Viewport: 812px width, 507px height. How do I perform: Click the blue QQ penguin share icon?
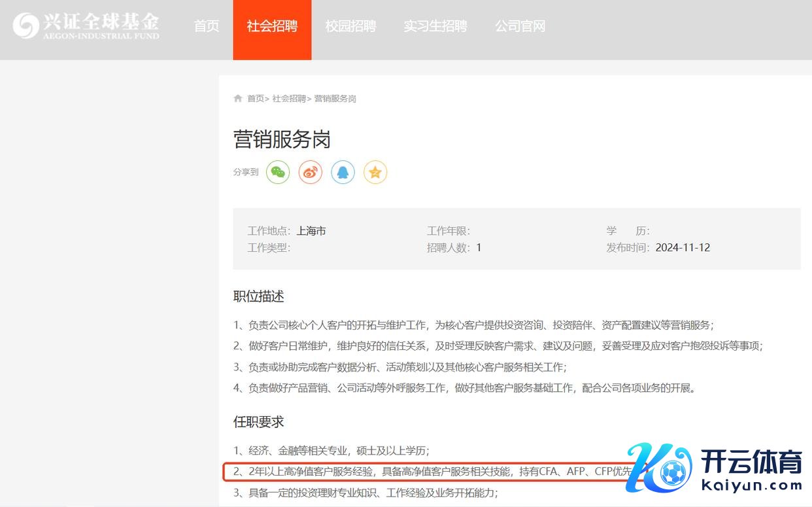tap(343, 172)
